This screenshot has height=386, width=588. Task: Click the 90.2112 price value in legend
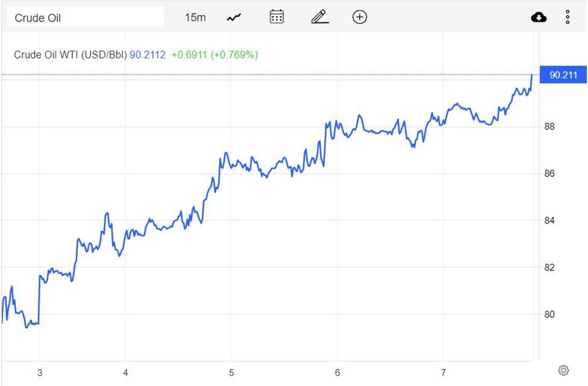tap(147, 55)
